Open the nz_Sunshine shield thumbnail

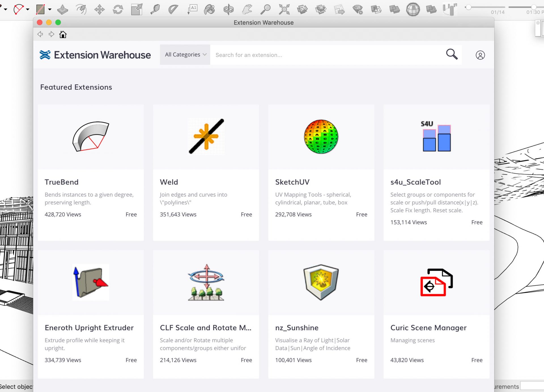click(321, 282)
